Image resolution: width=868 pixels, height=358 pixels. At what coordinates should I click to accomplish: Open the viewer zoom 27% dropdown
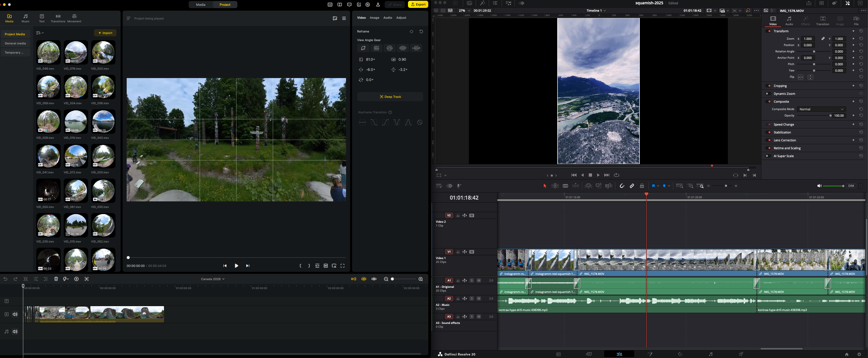pyautogui.click(x=464, y=10)
